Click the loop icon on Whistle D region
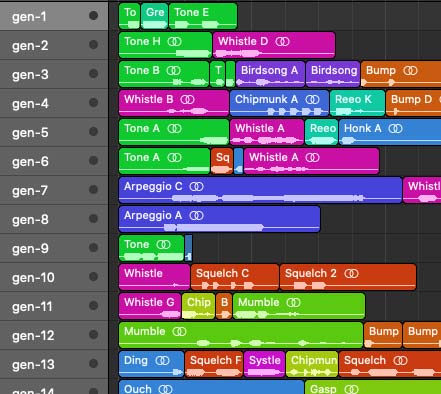 point(283,42)
